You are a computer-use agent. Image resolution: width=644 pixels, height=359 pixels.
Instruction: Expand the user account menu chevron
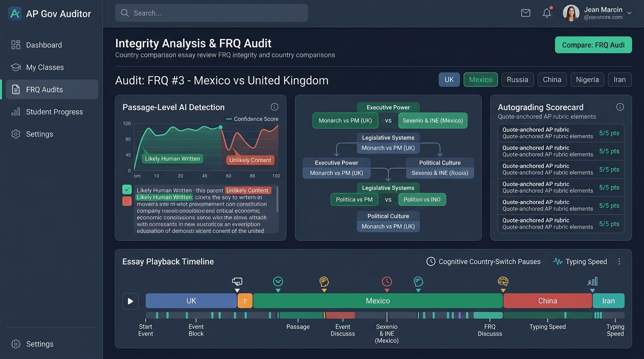pyautogui.click(x=629, y=13)
